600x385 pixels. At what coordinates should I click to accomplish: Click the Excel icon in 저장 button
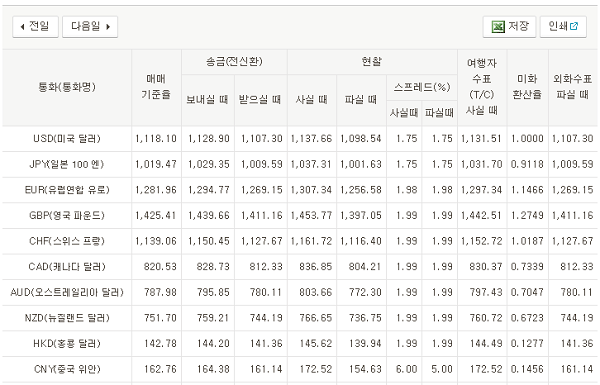click(x=498, y=27)
